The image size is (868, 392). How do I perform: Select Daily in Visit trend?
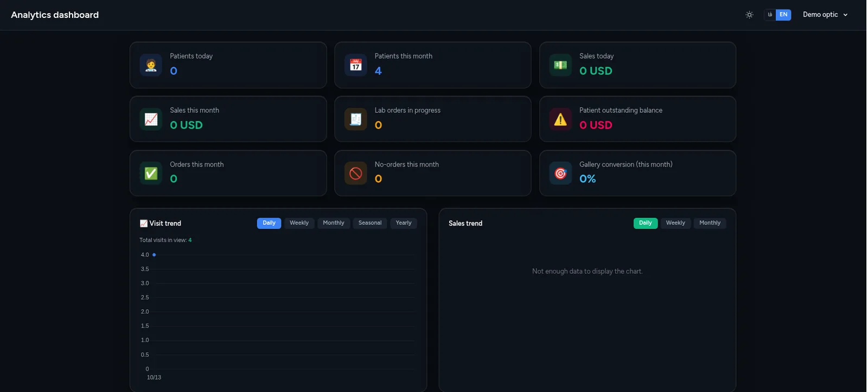point(269,223)
